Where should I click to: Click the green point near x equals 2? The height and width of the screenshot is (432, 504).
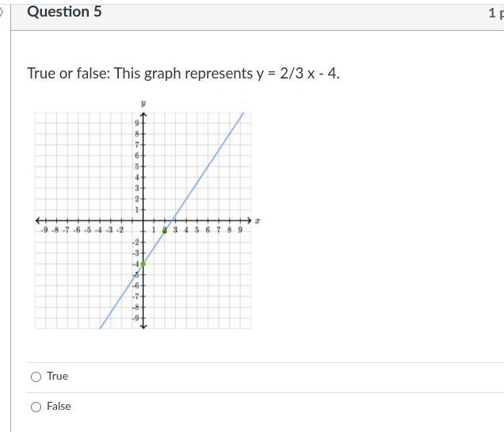165,231
